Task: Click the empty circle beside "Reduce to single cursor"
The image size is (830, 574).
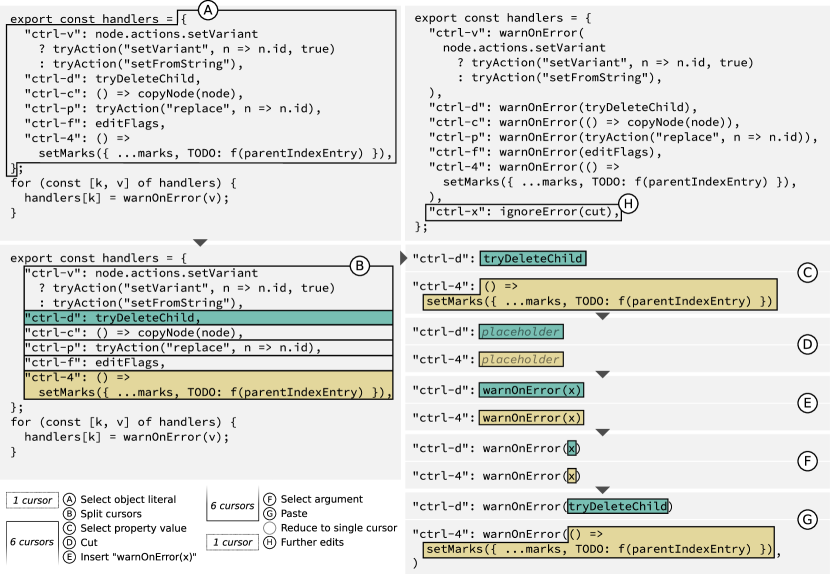Action: click(x=269, y=528)
